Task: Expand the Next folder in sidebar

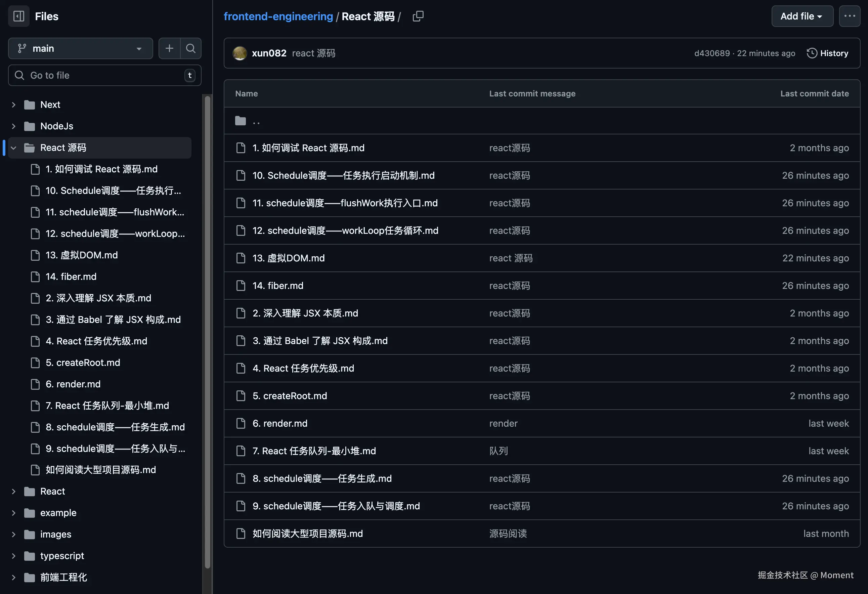Action: tap(13, 104)
